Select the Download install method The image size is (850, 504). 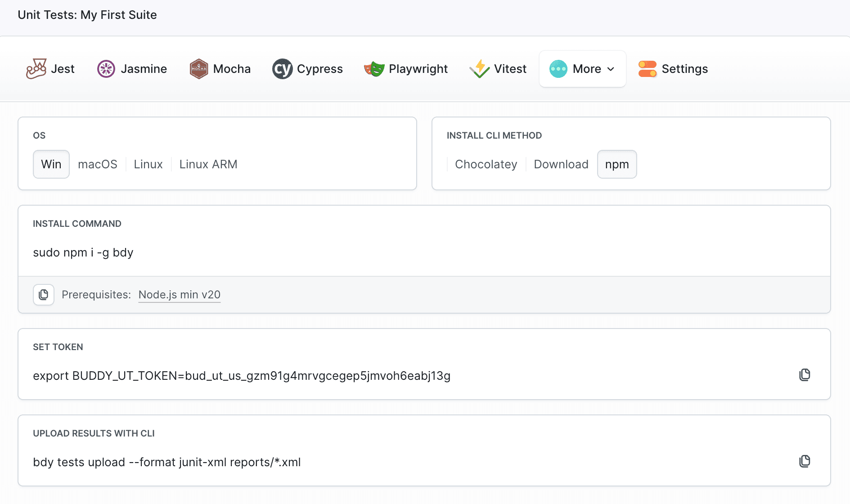click(x=561, y=164)
